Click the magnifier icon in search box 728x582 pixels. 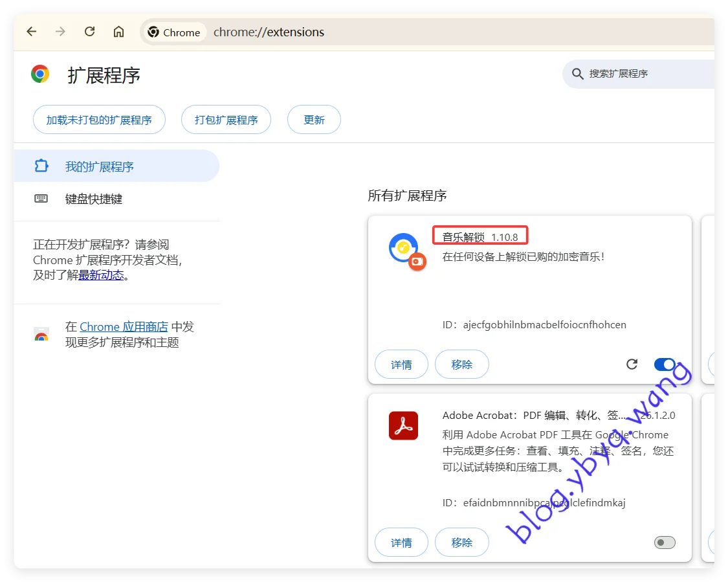(578, 74)
